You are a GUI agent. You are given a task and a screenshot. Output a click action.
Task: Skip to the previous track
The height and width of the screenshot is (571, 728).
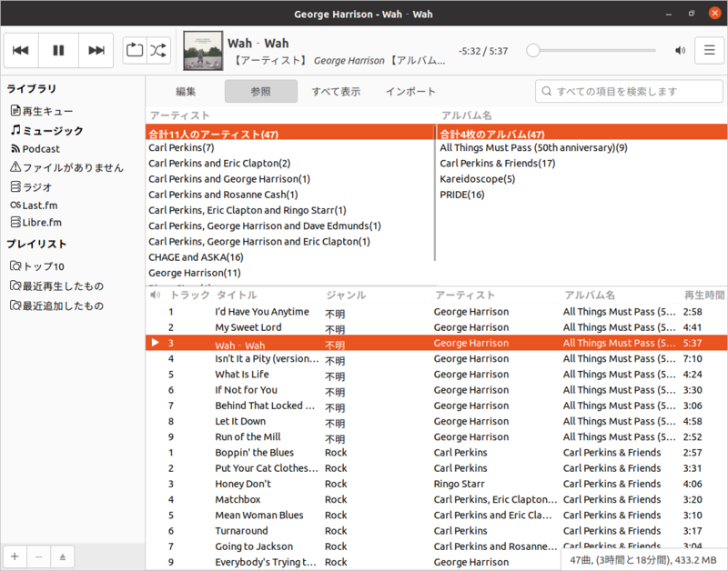click(21, 50)
